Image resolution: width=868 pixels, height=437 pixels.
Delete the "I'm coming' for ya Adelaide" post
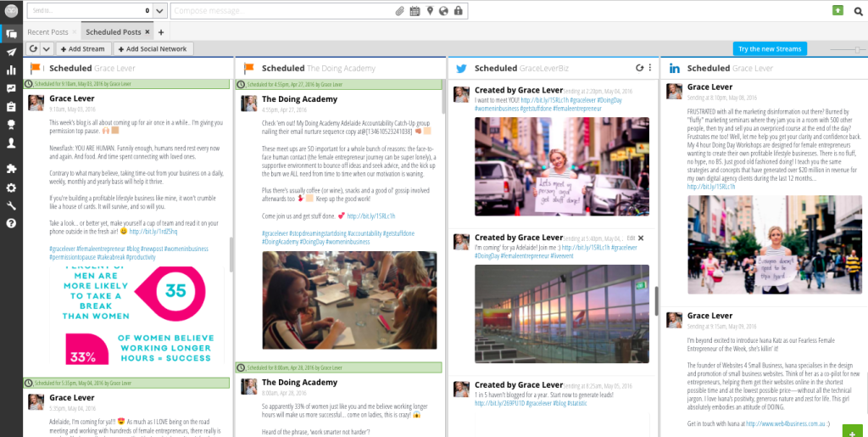pos(641,238)
